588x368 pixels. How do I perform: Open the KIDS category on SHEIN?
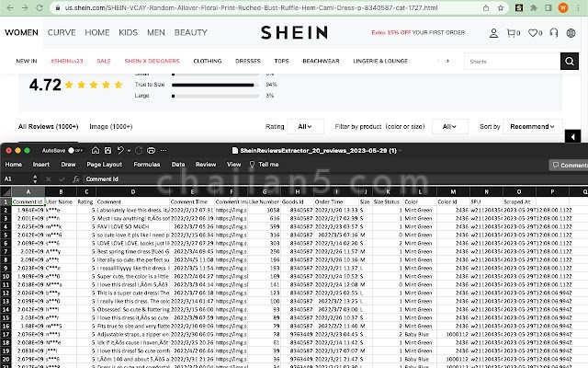click(129, 33)
